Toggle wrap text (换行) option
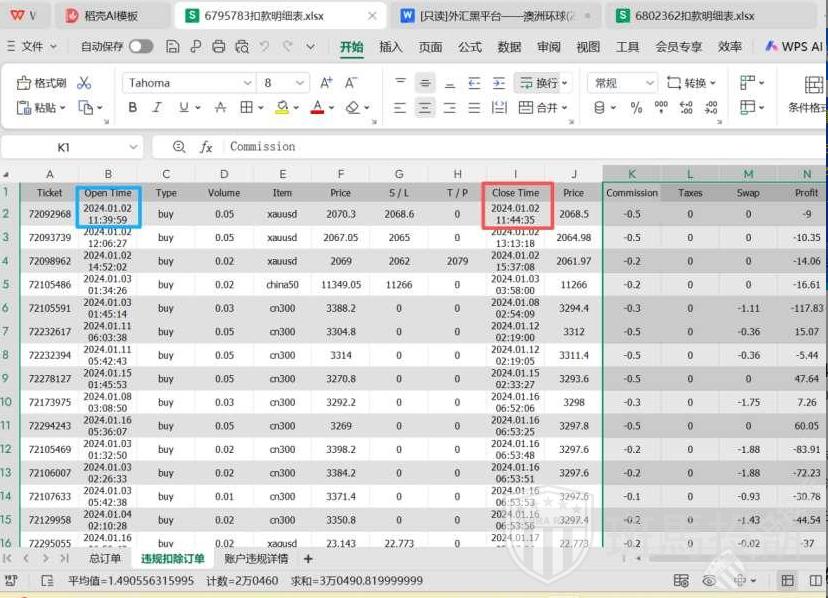This screenshot has width=828, height=598. 539,83
